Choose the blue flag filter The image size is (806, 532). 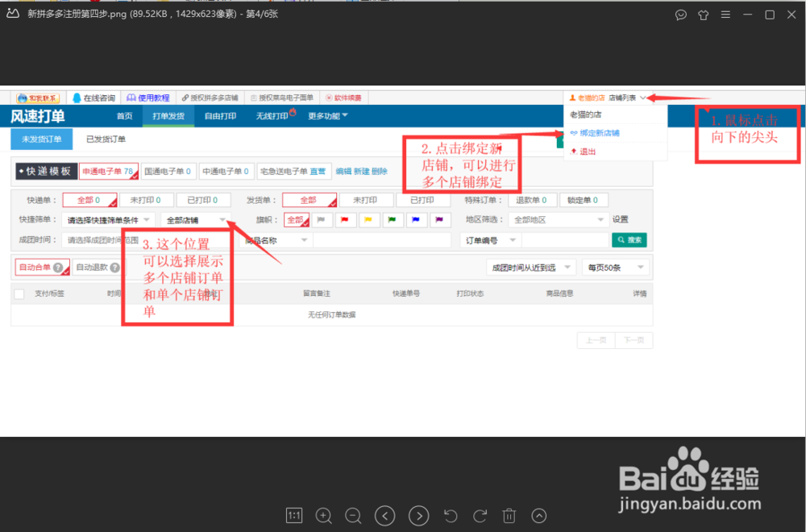point(416,220)
